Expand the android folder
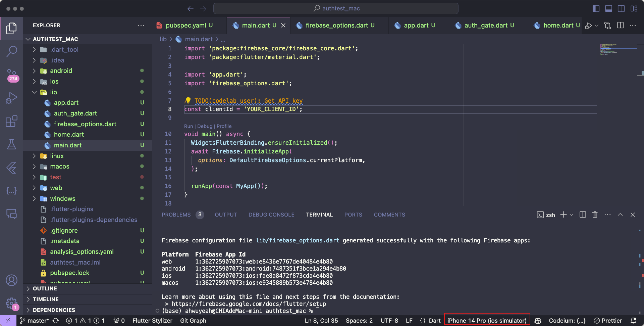644x326 pixels. 61,71
